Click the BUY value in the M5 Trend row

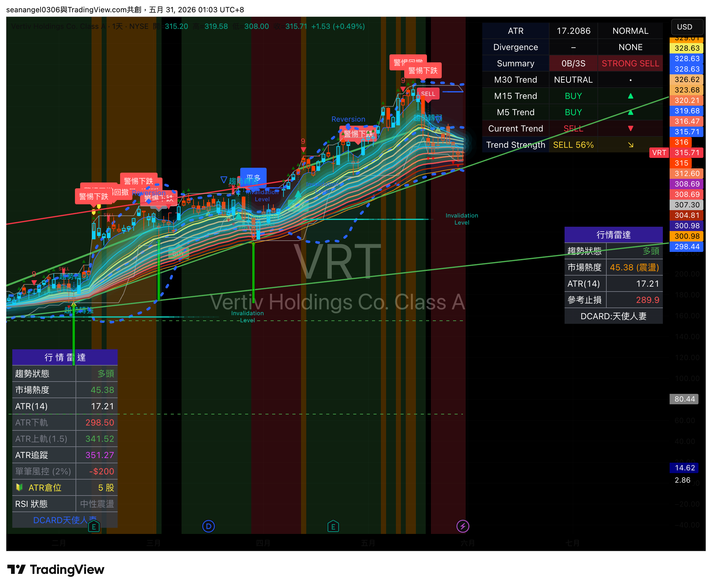pyautogui.click(x=573, y=112)
